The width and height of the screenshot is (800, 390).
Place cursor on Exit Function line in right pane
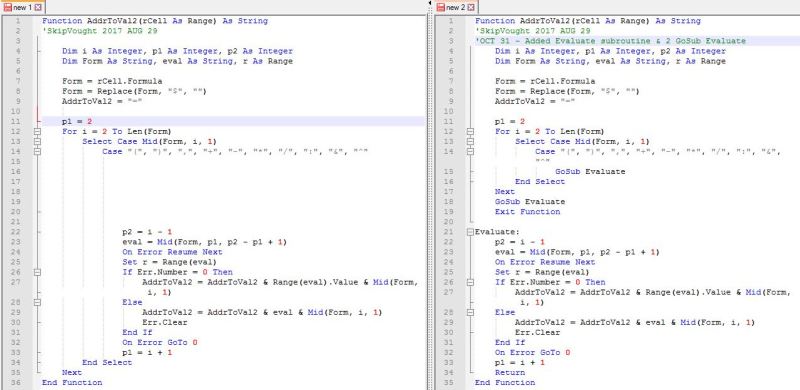click(527, 212)
